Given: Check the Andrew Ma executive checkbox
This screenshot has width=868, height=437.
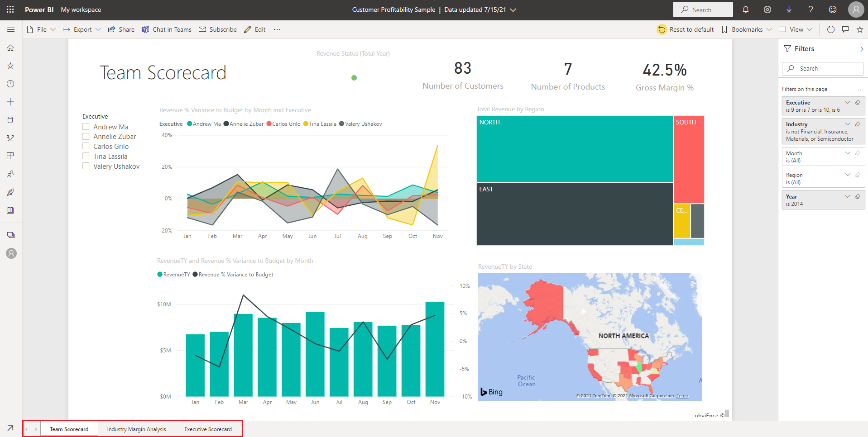Looking at the screenshot, I should tap(86, 127).
